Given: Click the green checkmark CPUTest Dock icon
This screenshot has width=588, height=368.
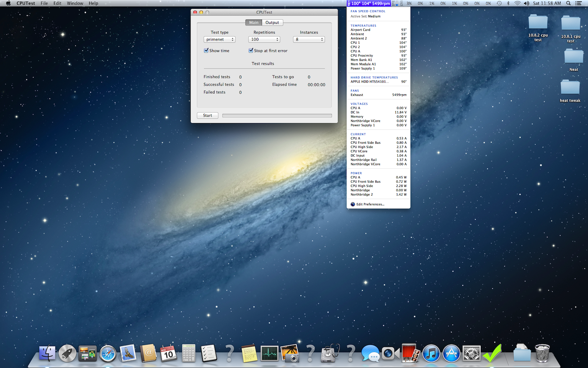Looking at the screenshot, I should coord(492,353).
